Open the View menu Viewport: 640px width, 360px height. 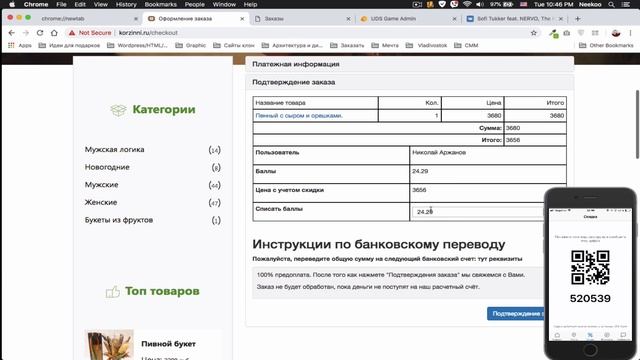click(100, 4)
